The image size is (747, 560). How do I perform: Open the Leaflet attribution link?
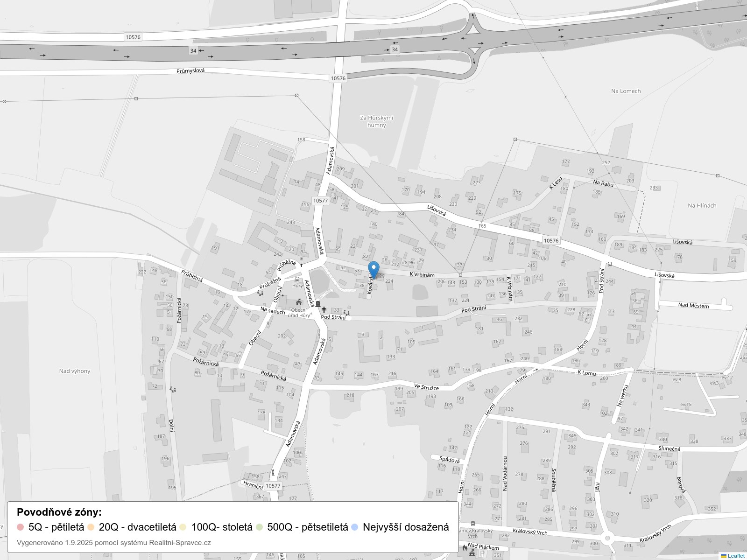click(x=736, y=556)
